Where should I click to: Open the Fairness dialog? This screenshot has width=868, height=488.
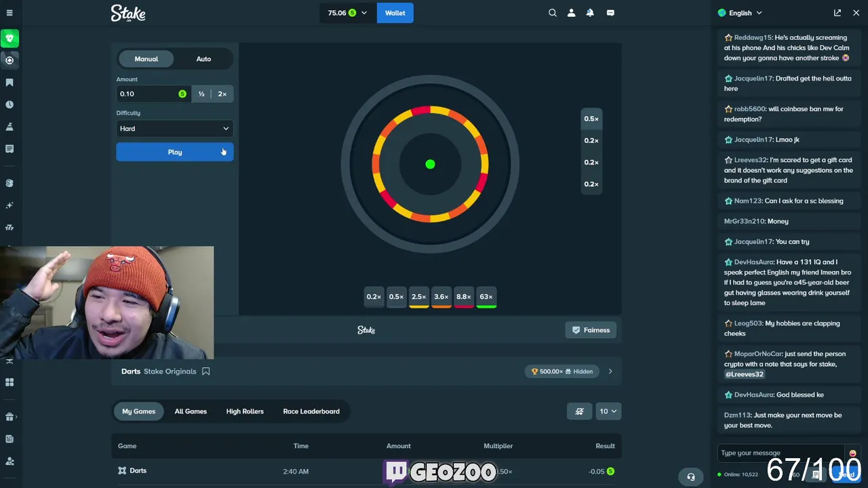pyautogui.click(x=591, y=330)
